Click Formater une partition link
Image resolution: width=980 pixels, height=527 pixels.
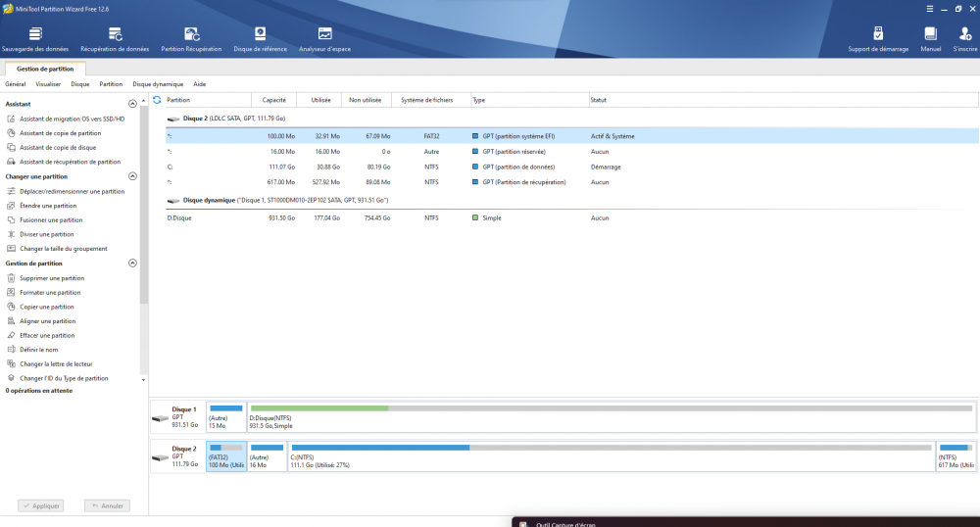coord(50,293)
